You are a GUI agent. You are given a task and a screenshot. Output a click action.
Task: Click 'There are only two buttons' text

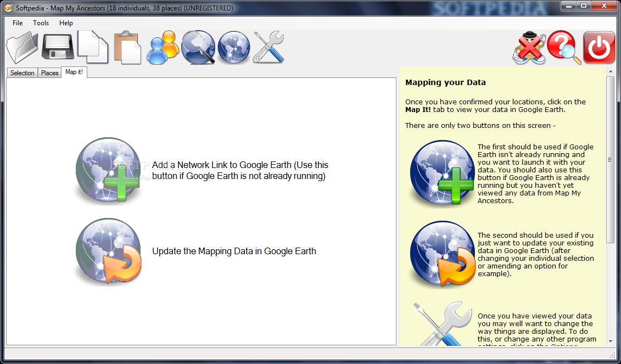click(480, 126)
